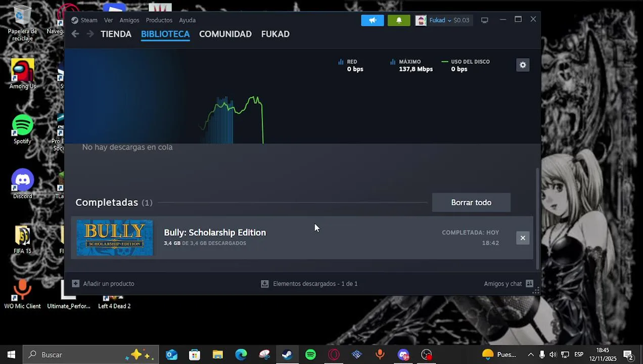
Task: Open the announcements megaphone button
Action: point(373,20)
